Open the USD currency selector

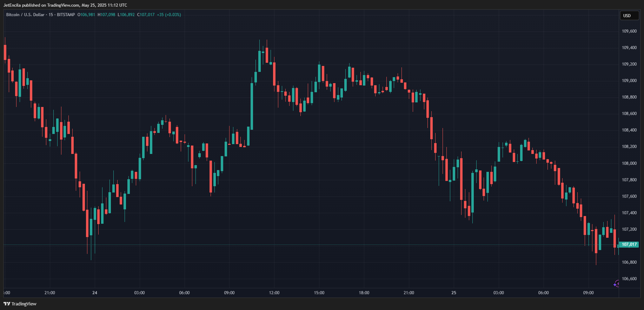[629, 15]
